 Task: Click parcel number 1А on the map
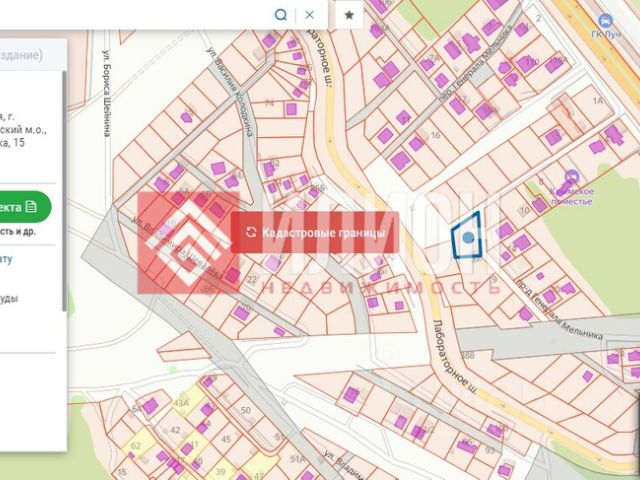pos(598,100)
